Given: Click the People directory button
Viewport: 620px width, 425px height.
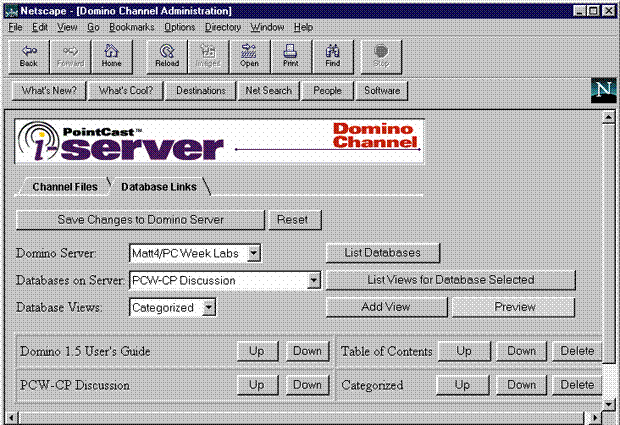Looking at the screenshot, I should click(327, 91).
